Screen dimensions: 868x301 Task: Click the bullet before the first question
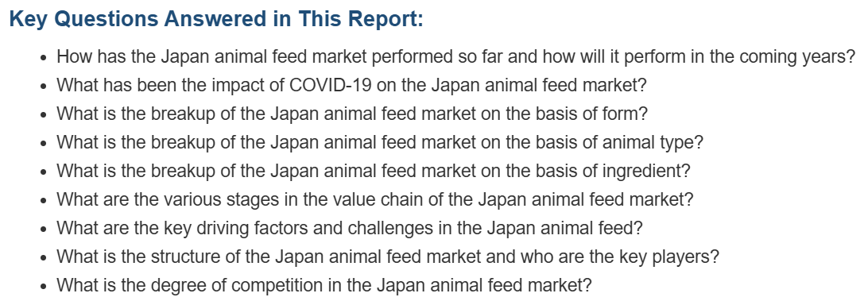coord(44,57)
